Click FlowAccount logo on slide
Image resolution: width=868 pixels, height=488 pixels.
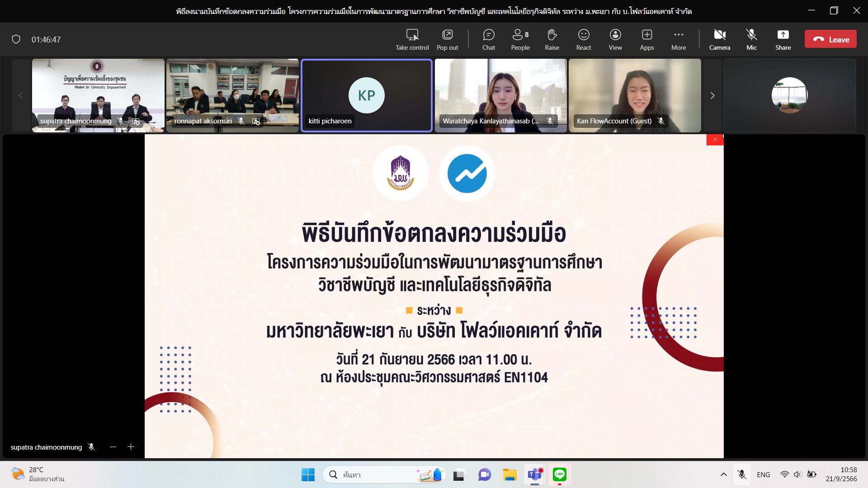[467, 173]
